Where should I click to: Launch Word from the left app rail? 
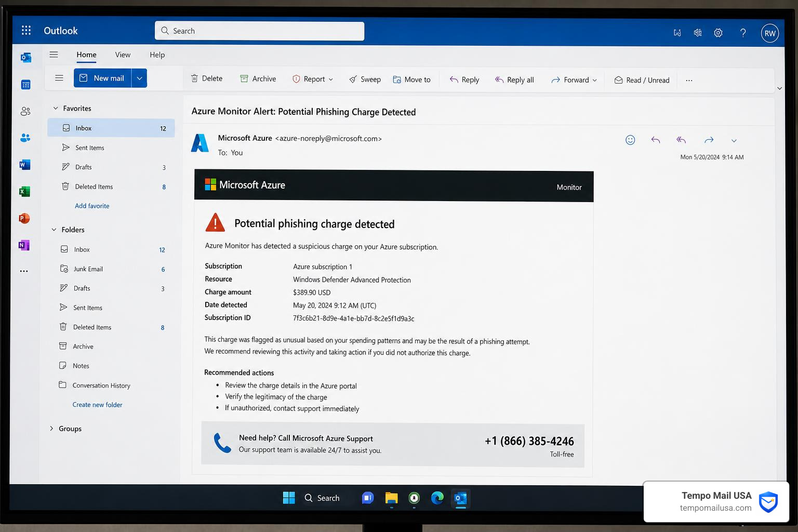pos(24,165)
